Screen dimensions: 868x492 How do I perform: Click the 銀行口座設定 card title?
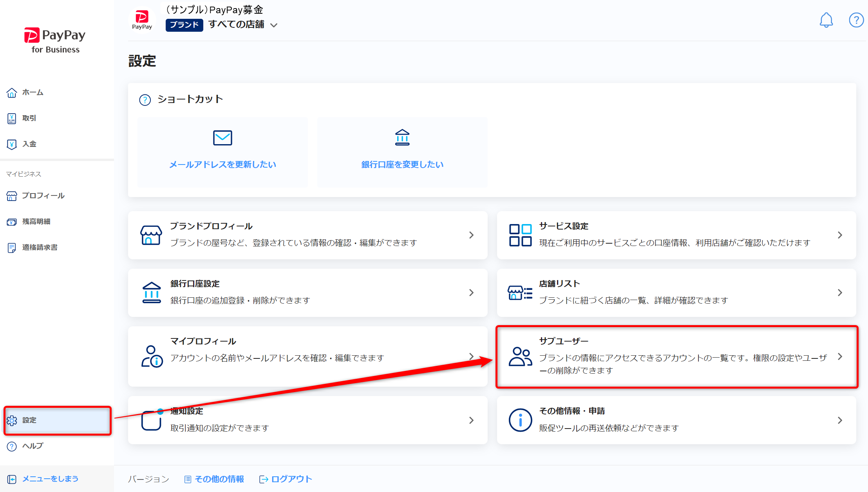(195, 284)
